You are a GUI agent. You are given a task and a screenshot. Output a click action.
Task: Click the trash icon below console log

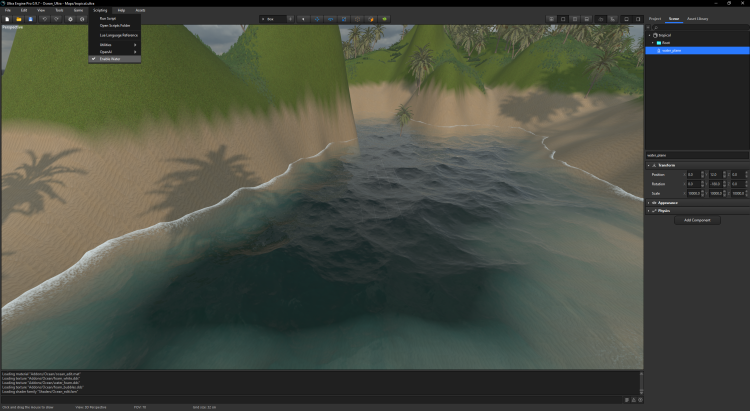(x=626, y=399)
